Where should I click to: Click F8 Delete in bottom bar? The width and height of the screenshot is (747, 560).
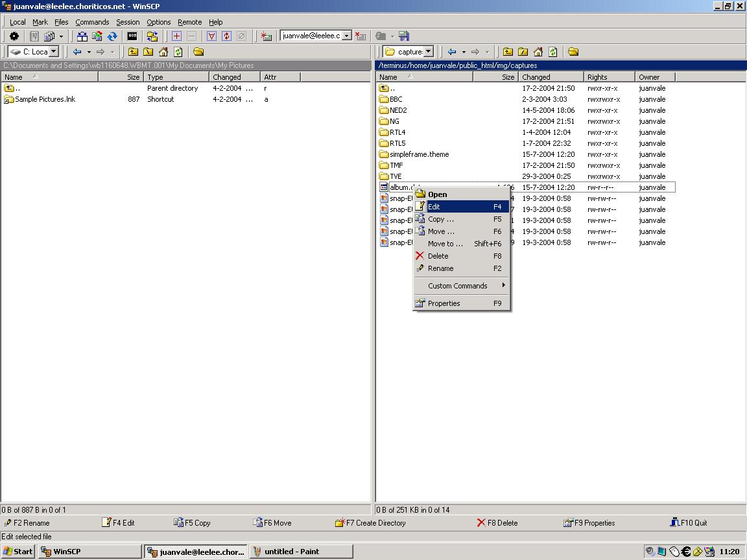tap(497, 523)
